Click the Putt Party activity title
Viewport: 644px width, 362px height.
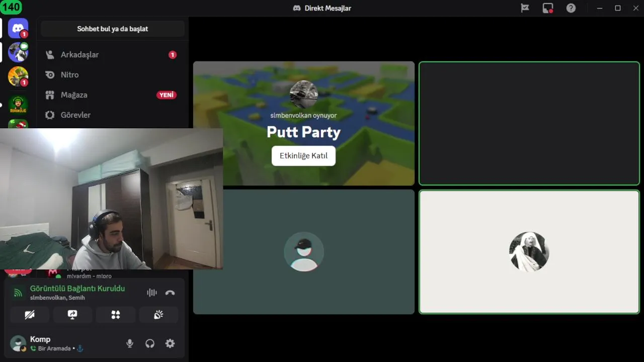click(303, 132)
